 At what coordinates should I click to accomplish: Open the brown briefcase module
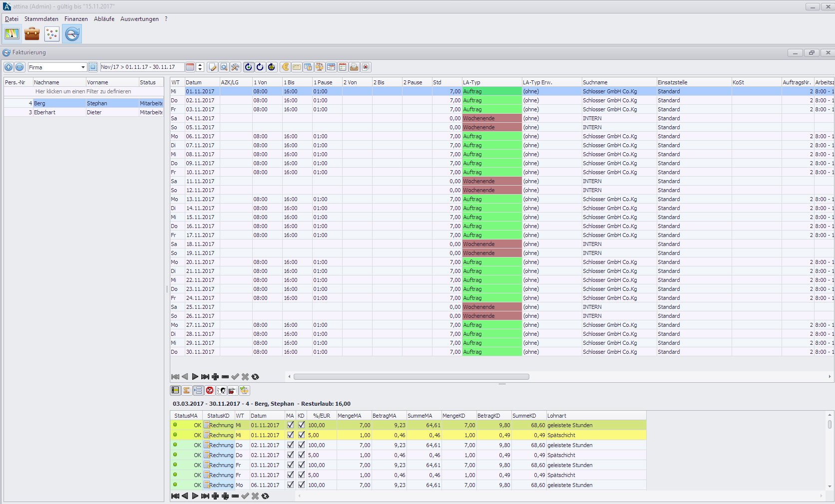coord(32,34)
